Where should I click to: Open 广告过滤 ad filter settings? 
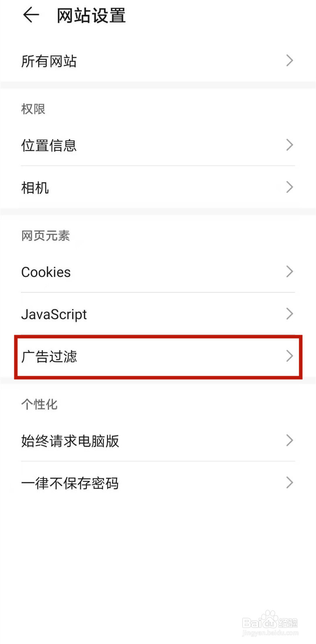tap(158, 357)
